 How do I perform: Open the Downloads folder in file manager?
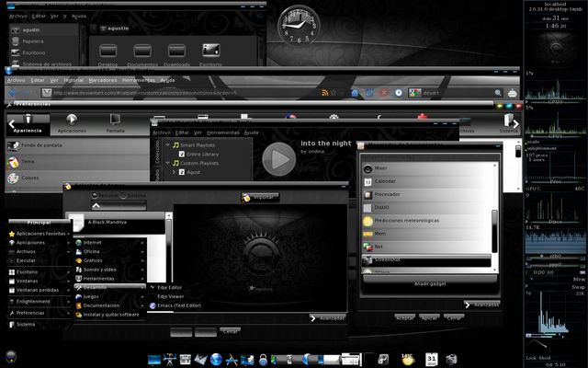click(x=176, y=54)
